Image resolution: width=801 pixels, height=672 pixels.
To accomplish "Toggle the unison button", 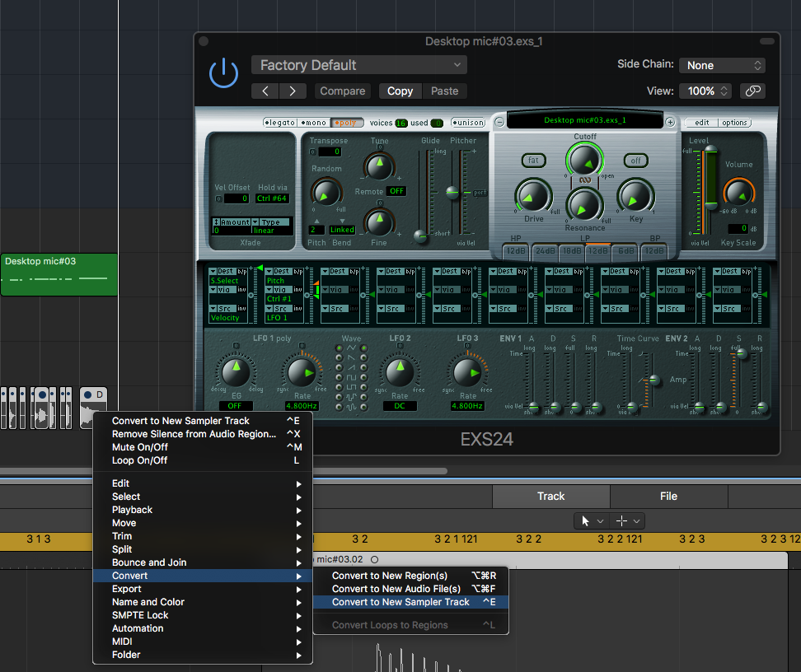I will tap(468, 123).
